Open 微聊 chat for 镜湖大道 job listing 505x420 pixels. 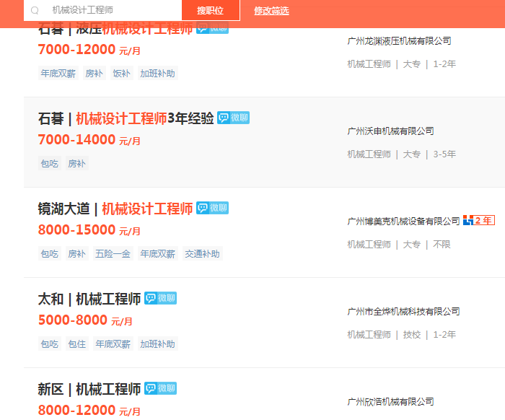point(212,208)
